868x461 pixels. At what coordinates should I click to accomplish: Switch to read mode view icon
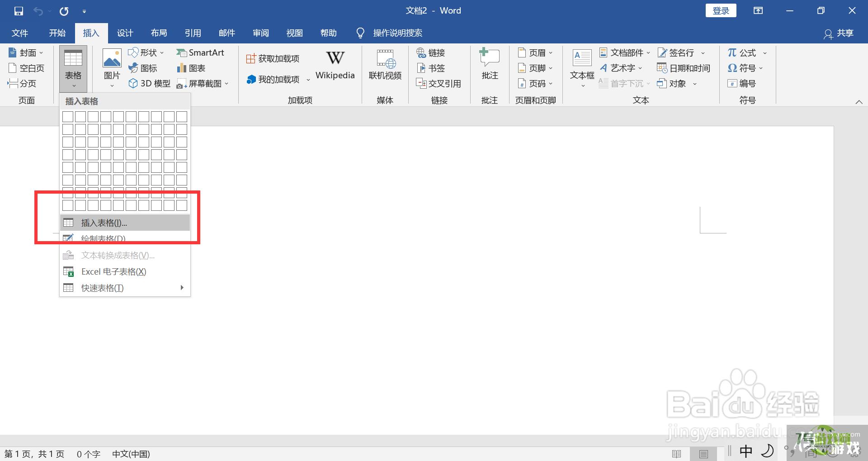[x=677, y=454]
